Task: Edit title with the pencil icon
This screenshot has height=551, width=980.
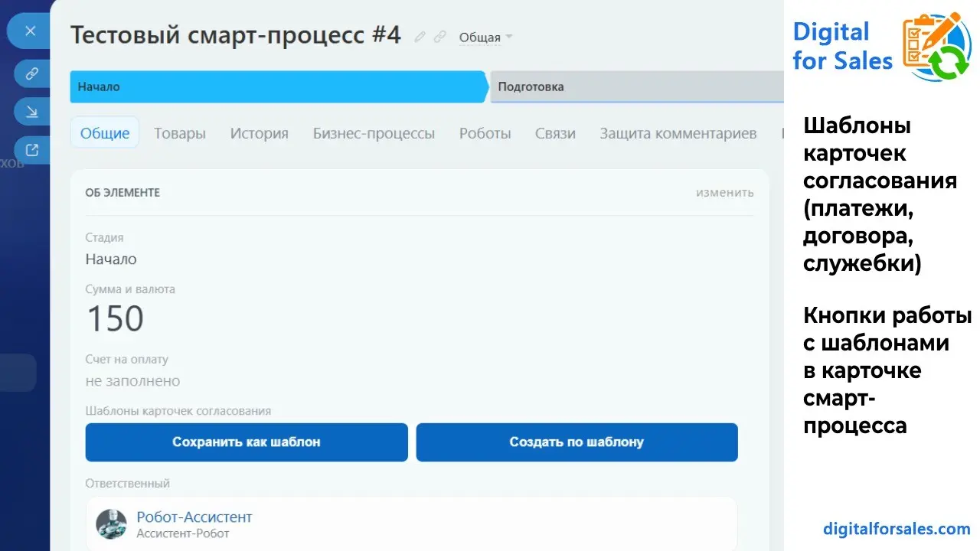Action: coord(420,37)
